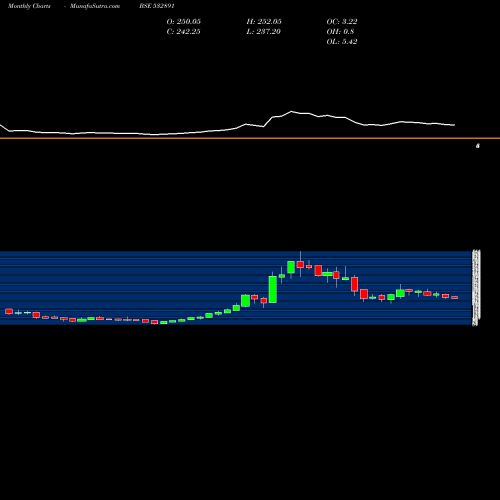Select the open value 'O: 250.05'

[x=184, y=22]
